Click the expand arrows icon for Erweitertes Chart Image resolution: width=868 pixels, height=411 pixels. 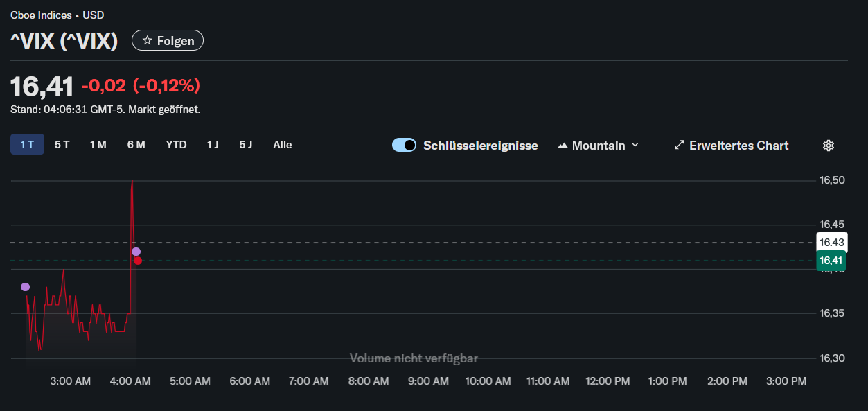680,146
